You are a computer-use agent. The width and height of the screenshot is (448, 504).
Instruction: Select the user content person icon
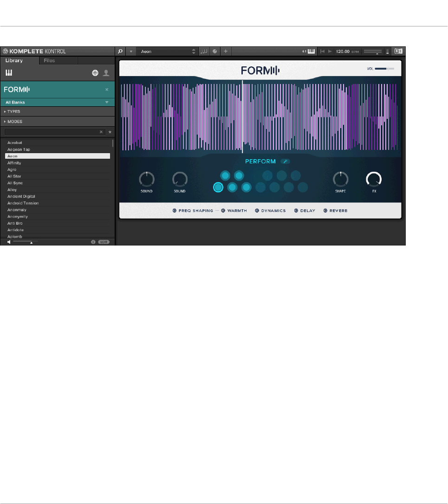tap(106, 73)
